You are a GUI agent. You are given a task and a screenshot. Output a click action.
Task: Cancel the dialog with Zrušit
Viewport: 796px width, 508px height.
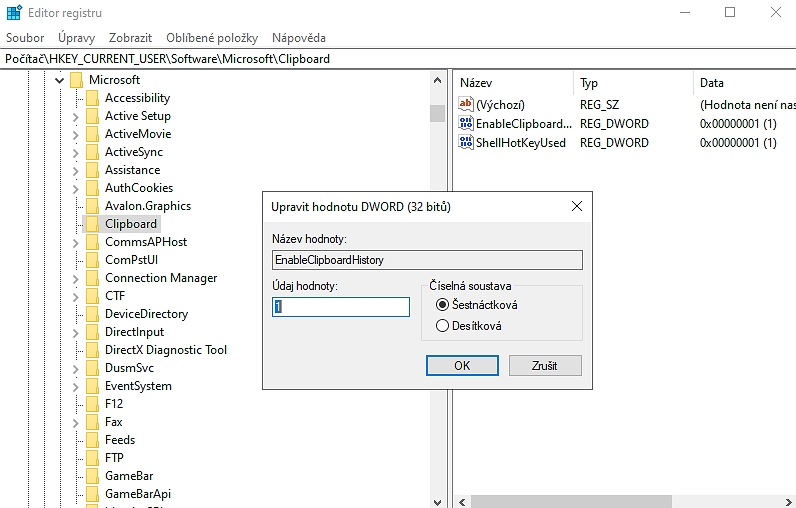[545, 365]
